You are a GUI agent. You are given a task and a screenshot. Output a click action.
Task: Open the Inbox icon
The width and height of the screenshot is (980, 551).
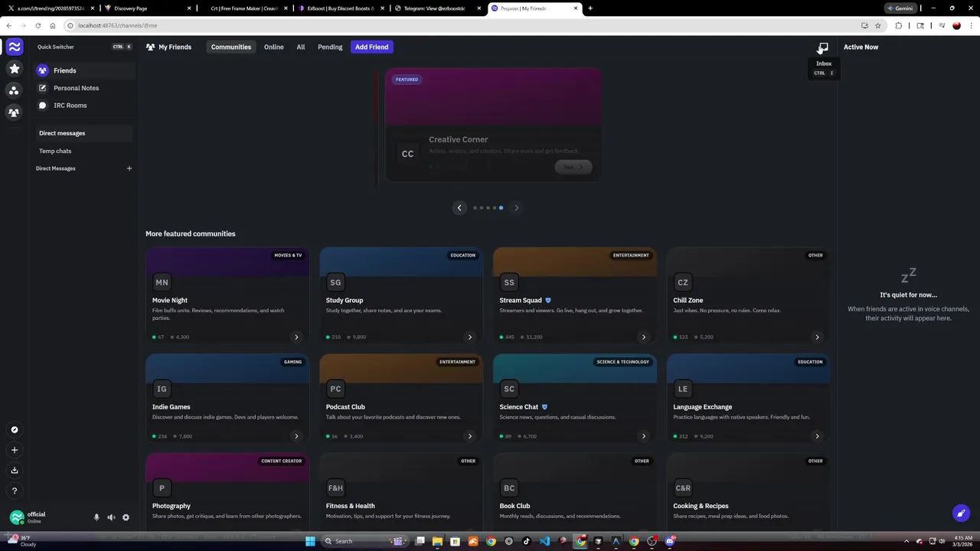coord(823,47)
